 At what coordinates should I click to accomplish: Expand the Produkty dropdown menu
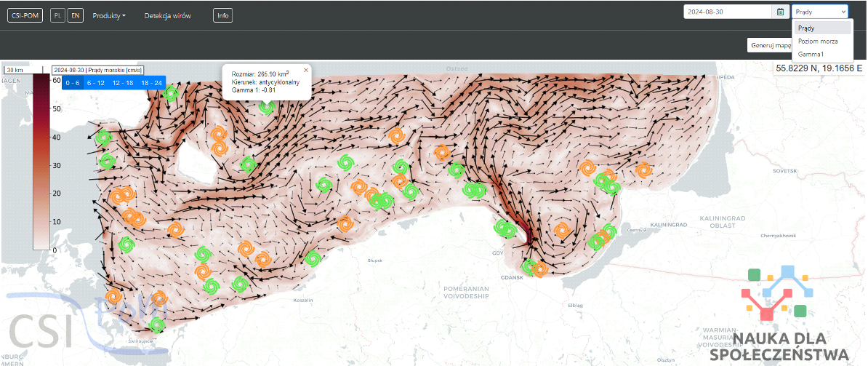click(x=109, y=15)
